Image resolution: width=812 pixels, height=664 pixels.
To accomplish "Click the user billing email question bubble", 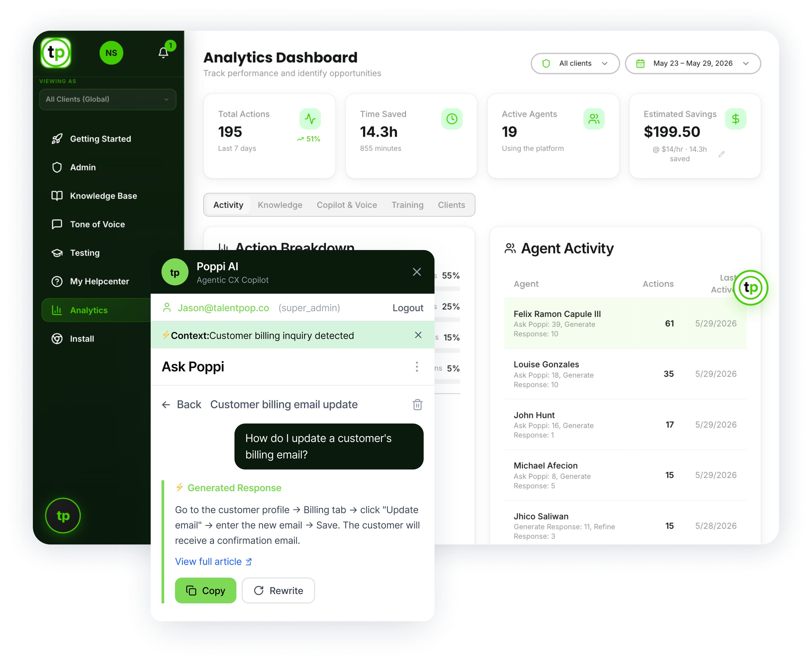I will [329, 446].
